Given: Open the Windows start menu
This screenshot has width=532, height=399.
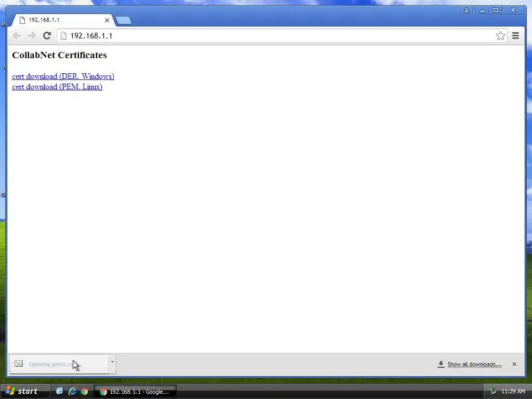Looking at the screenshot, I should [25, 391].
